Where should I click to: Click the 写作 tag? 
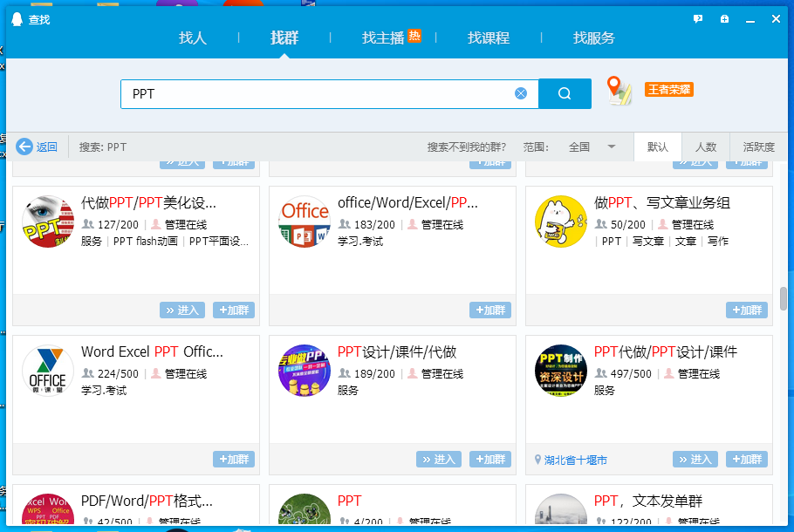pos(718,242)
